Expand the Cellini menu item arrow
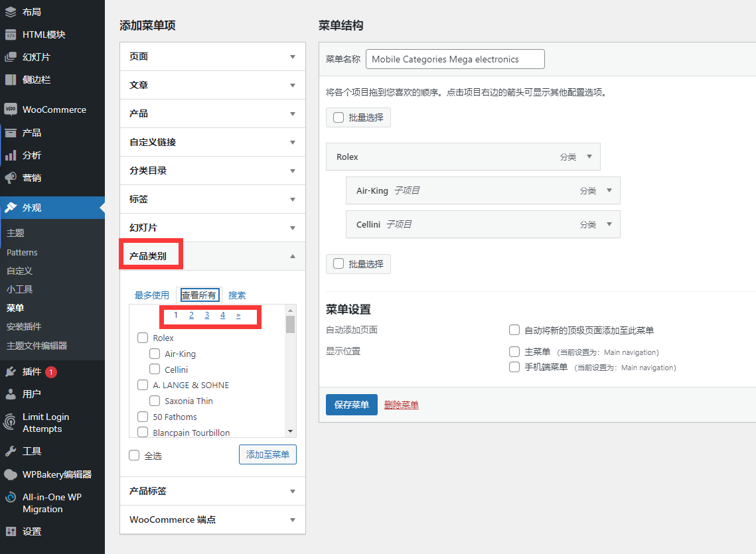Screen dimensions: 756x554 coord(609,224)
